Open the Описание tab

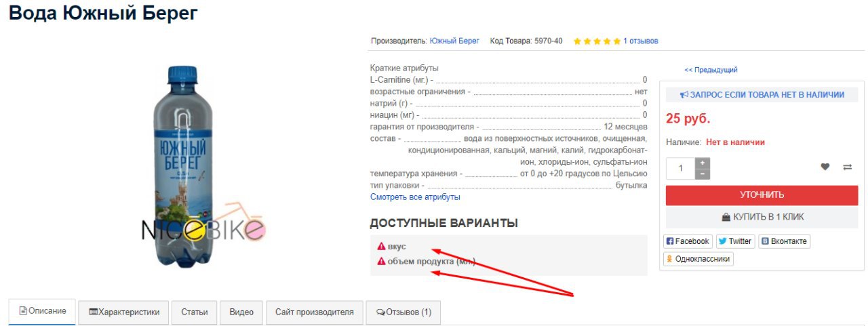(42, 311)
